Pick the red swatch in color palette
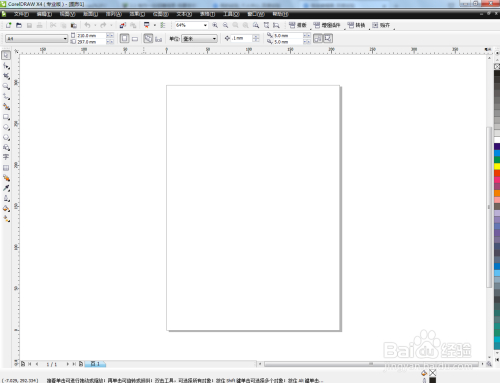Image resolution: width=500 pixels, height=383 pixels. point(497,173)
